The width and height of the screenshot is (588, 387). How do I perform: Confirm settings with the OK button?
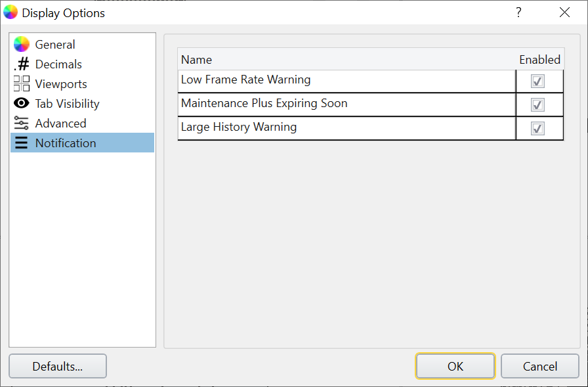tap(455, 366)
